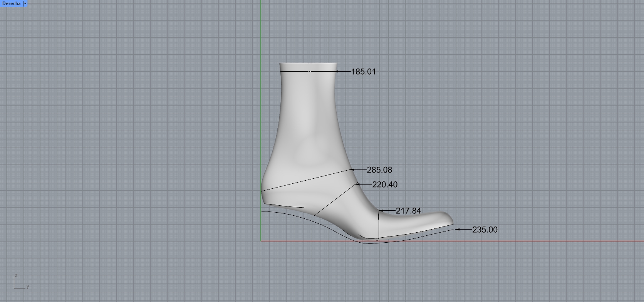644x302 pixels.
Task: Select the red horizontal Y axis line
Action: (539, 242)
